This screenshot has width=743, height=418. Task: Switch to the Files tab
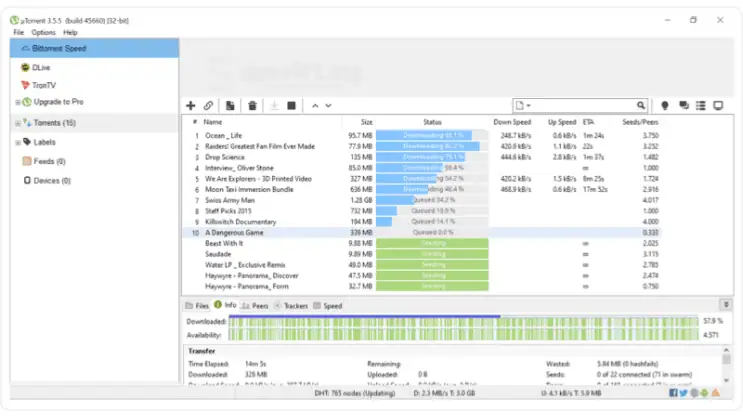click(x=197, y=306)
